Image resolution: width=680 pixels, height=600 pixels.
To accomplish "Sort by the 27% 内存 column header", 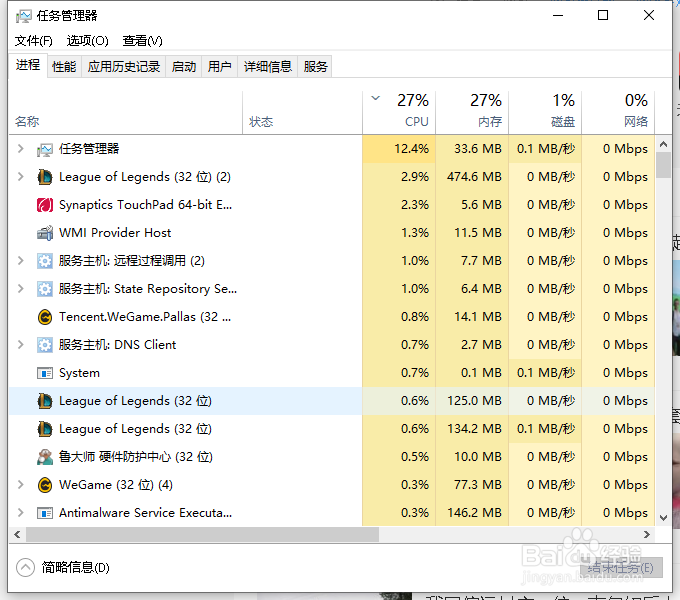I will 472,113.
